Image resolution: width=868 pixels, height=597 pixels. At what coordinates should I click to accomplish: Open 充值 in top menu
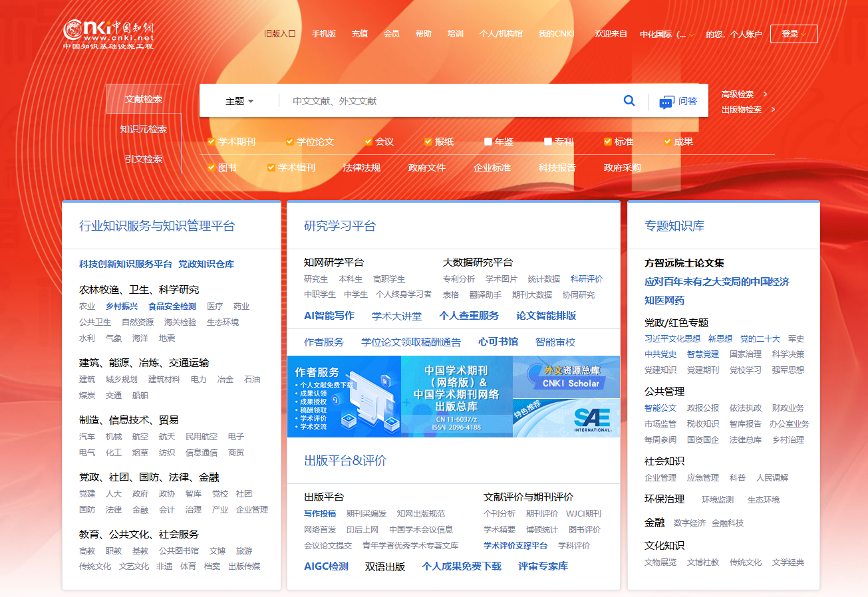(360, 34)
